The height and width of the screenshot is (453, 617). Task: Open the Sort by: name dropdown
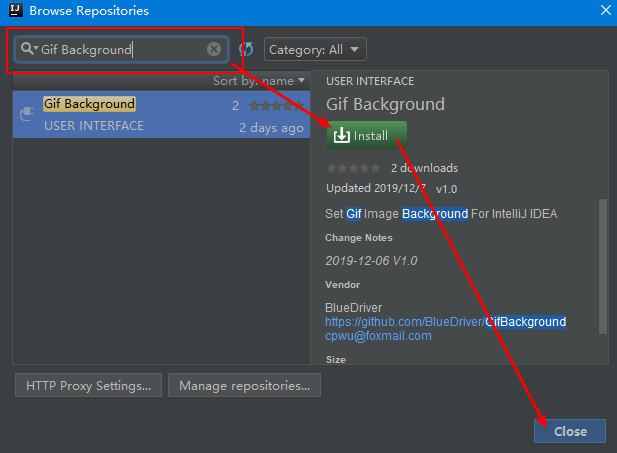[259, 81]
